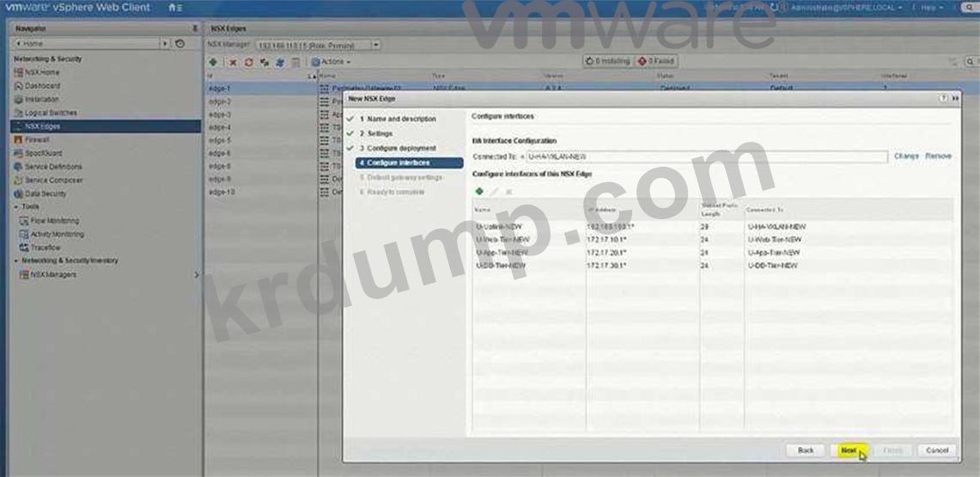Click the forward arrow next to Home

(x=165, y=44)
